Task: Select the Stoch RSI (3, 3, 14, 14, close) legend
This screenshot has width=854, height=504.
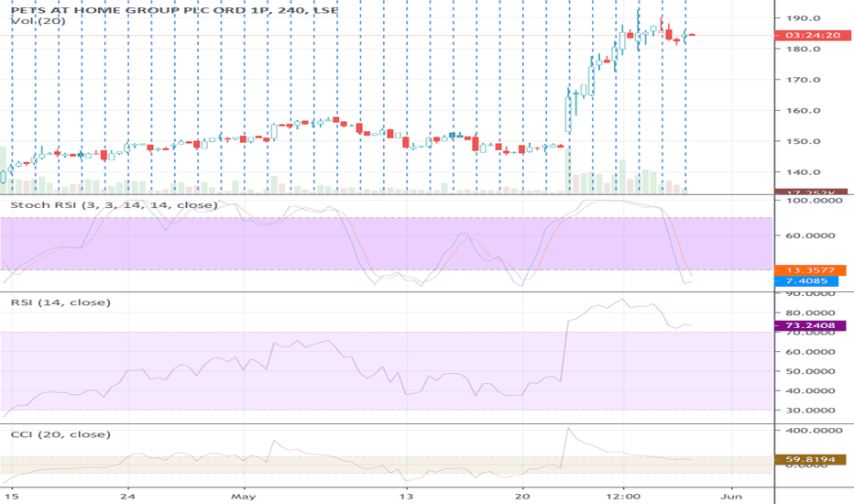Action: coord(114,205)
